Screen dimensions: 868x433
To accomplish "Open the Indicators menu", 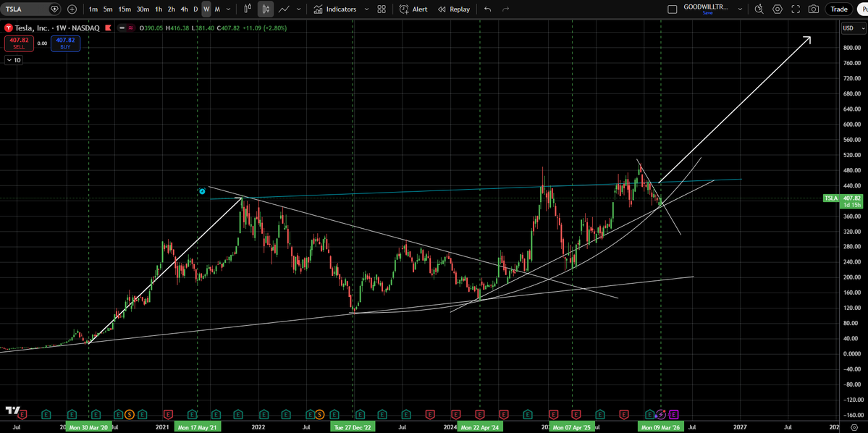I will (334, 9).
